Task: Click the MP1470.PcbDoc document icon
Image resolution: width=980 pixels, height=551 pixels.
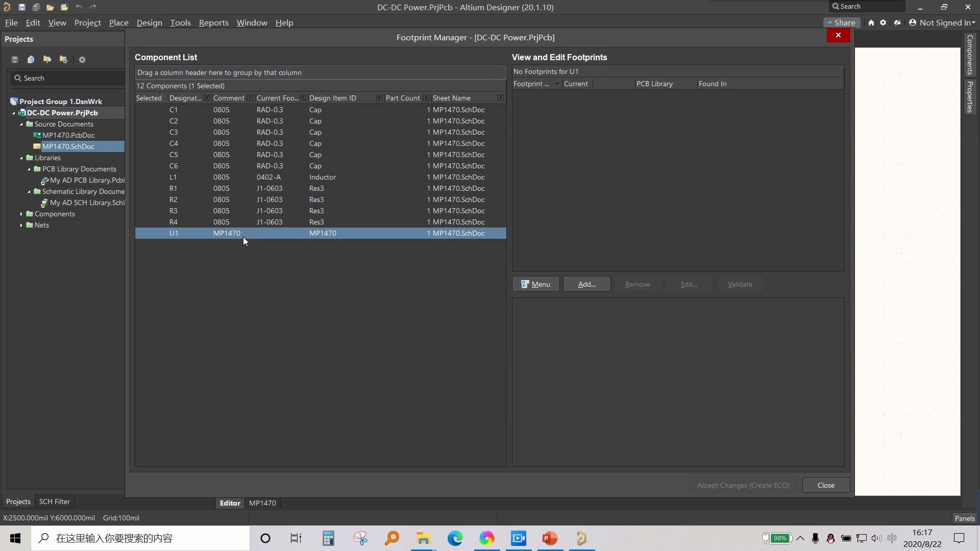Action: point(37,135)
